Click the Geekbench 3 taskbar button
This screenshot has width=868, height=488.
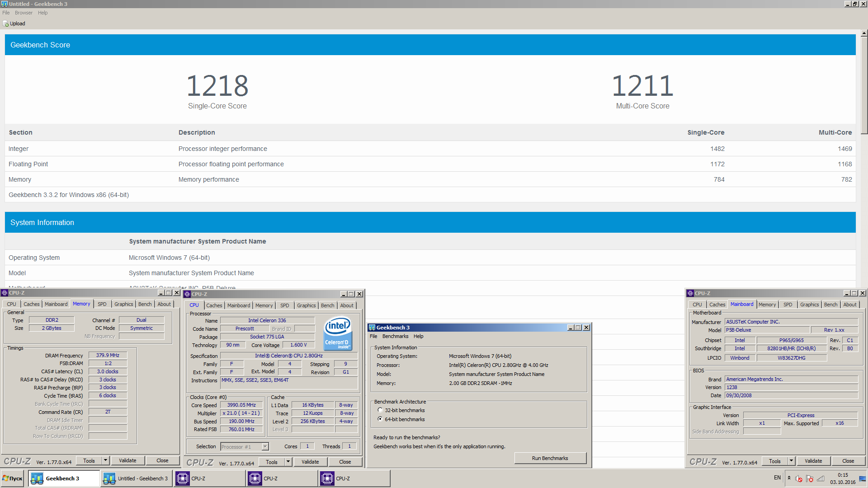(x=64, y=479)
